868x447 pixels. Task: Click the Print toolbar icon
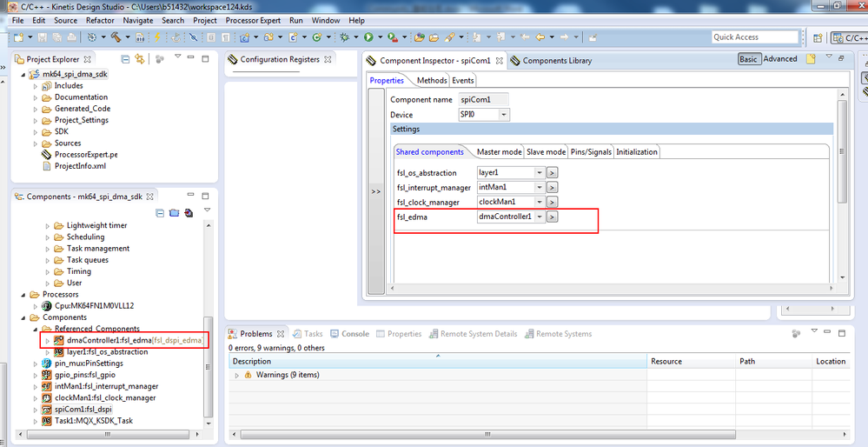point(71,37)
